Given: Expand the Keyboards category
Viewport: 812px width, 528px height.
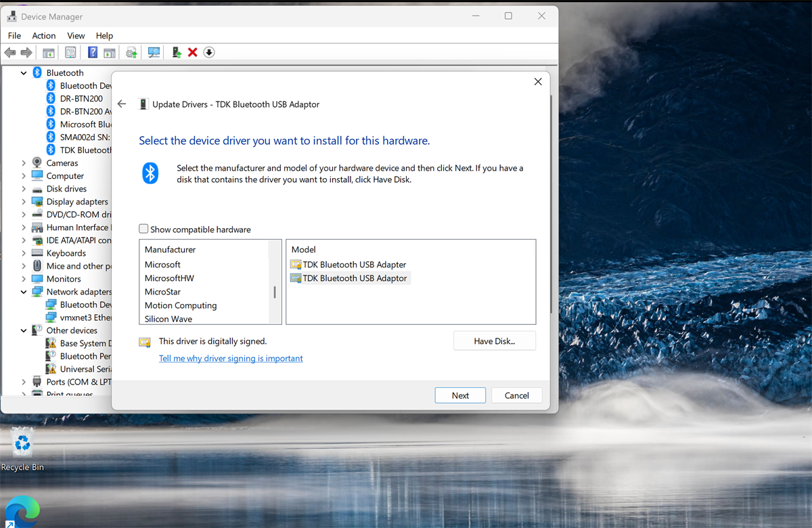Looking at the screenshot, I should pyautogui.click(x=24, y=253).
